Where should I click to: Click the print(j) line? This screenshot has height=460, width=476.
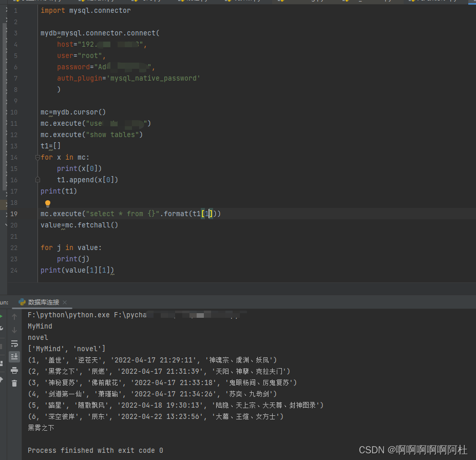(73, 259)
